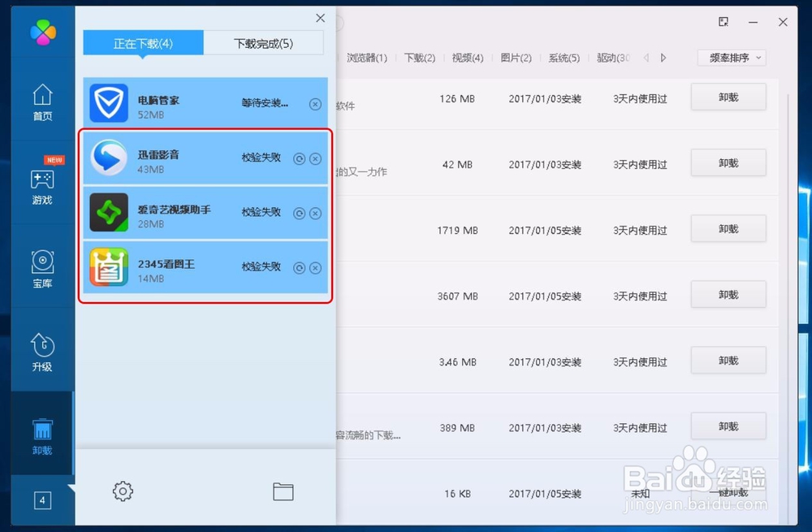
Task: Retry the 爱奇艺视频助手 download
Action: tap(299, 213)
